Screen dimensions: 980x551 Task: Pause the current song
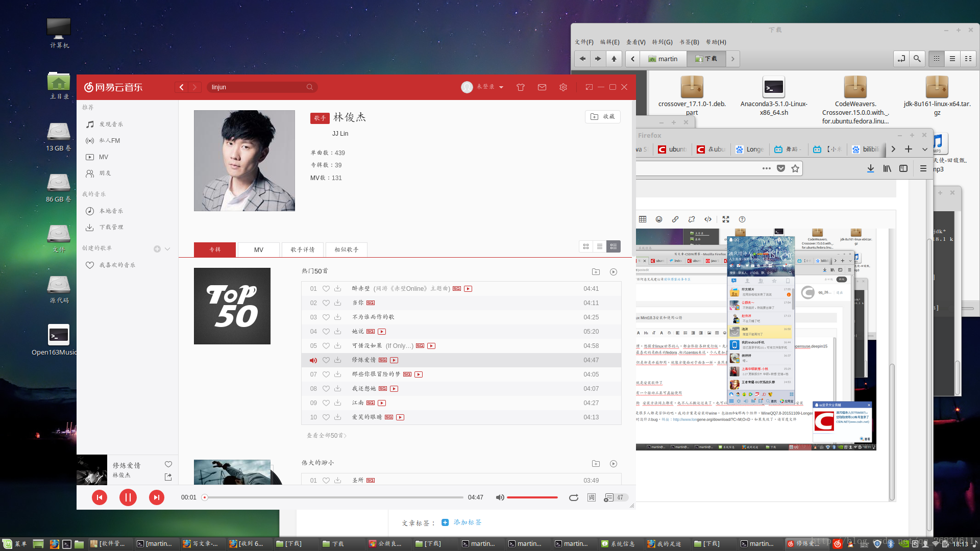[x=128, y=497]
